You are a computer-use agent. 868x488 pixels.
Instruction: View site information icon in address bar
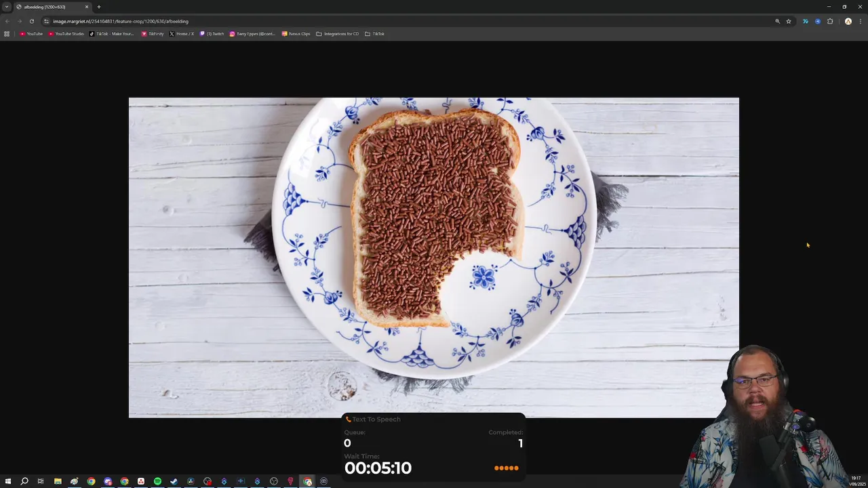click(x=46, y=21)
